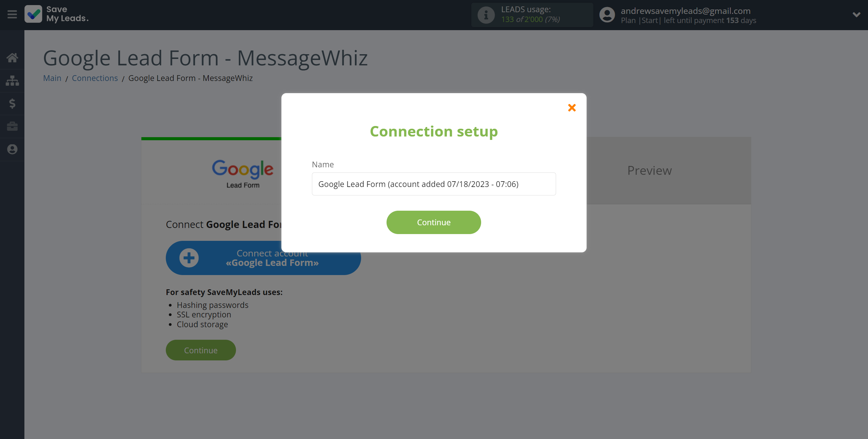Select the Connections breadcrumb link
The image size is (868, 439).
[95, 78]
